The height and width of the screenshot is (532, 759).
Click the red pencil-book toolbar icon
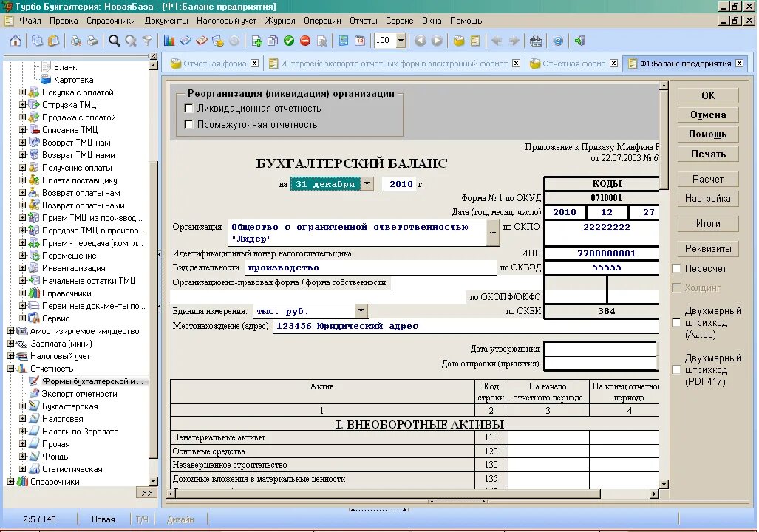click(x=201, y=41)
